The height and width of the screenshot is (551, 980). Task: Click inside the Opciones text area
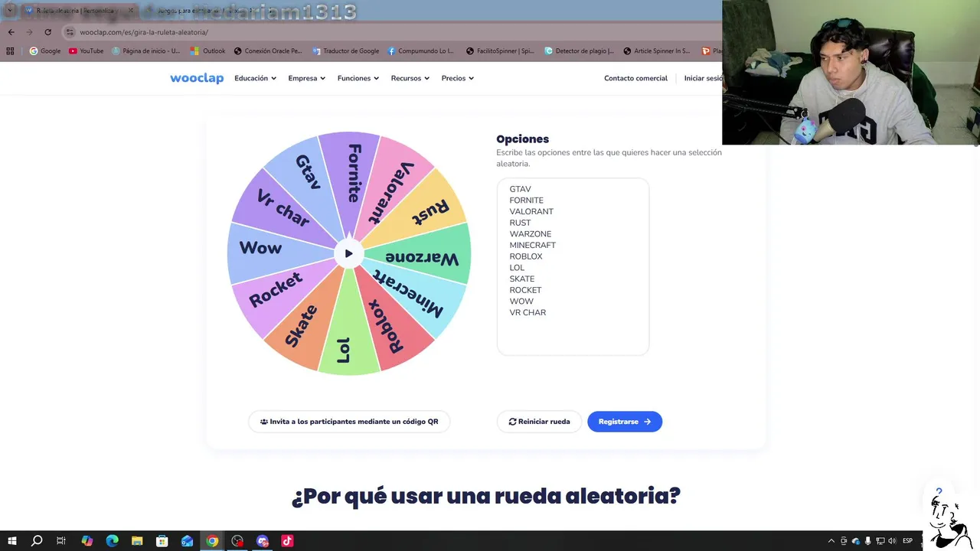[x=573, y=266]
